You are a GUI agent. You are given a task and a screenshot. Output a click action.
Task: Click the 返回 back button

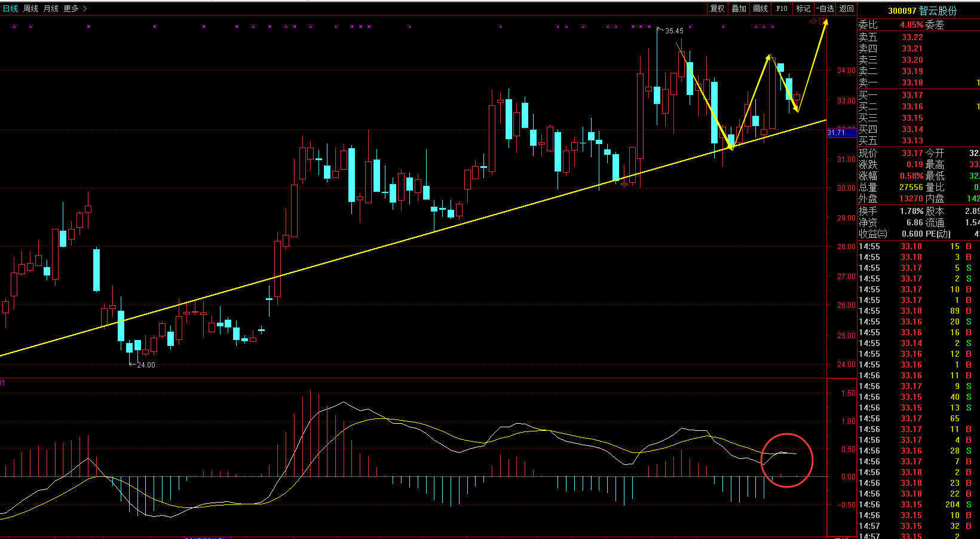[846, 8]
